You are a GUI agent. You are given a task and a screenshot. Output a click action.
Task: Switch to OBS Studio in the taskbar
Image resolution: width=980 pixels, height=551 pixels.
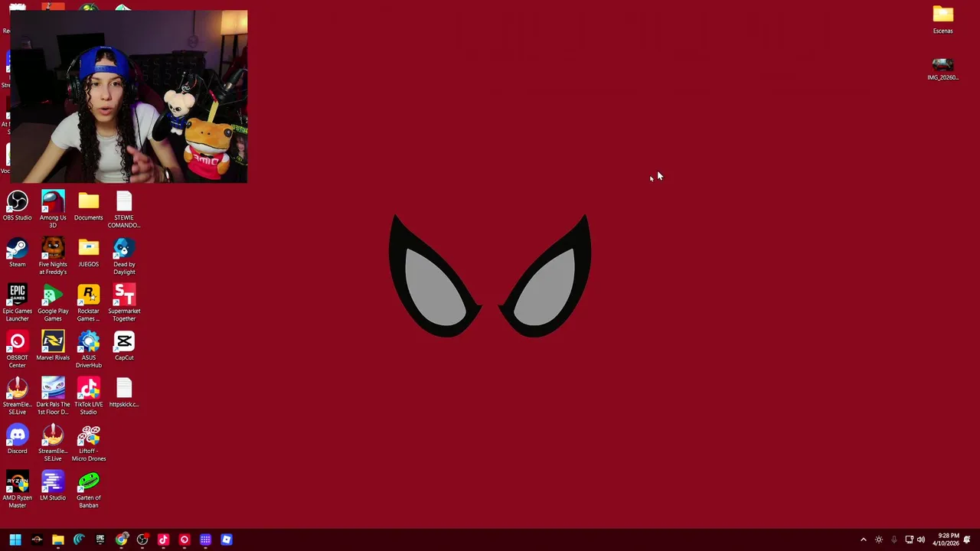coord(142,540)
